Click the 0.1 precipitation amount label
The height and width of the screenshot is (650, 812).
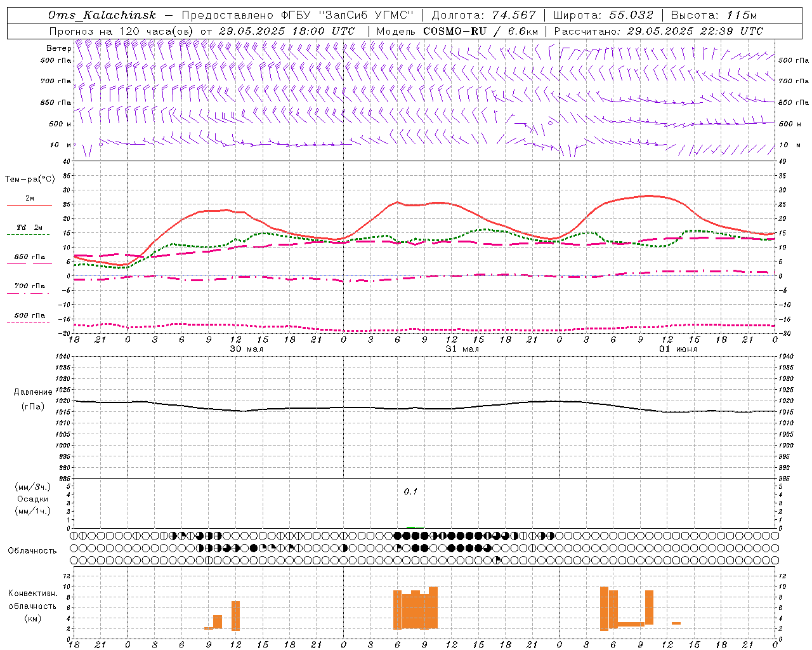pos(410,492)
